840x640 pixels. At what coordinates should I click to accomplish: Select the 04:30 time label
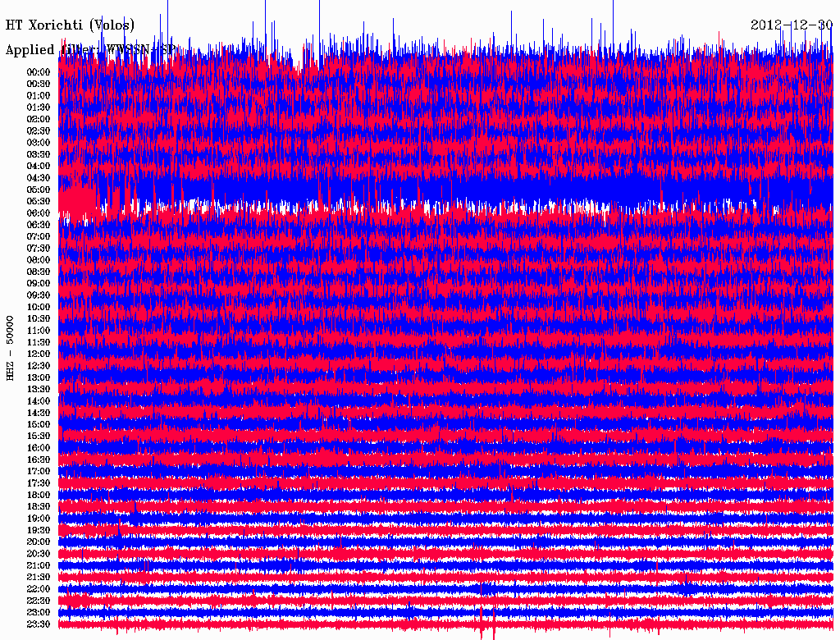pos(39,178)
